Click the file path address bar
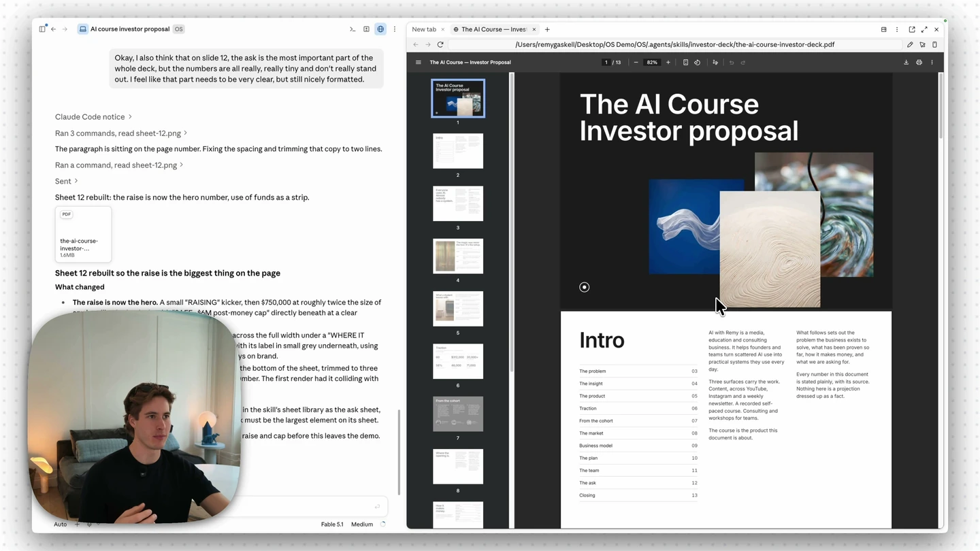The width and height of the screenshot is (980, 551). [674, 45]
